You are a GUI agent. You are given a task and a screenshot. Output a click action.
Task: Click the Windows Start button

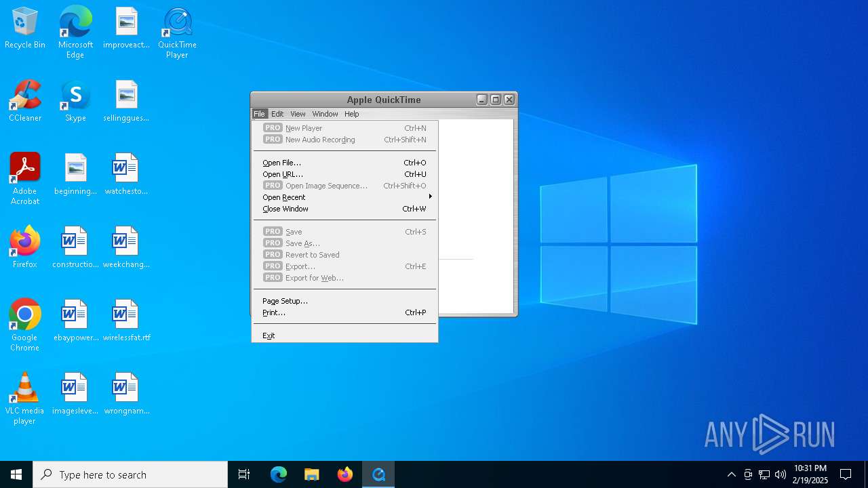click(16, 474)
